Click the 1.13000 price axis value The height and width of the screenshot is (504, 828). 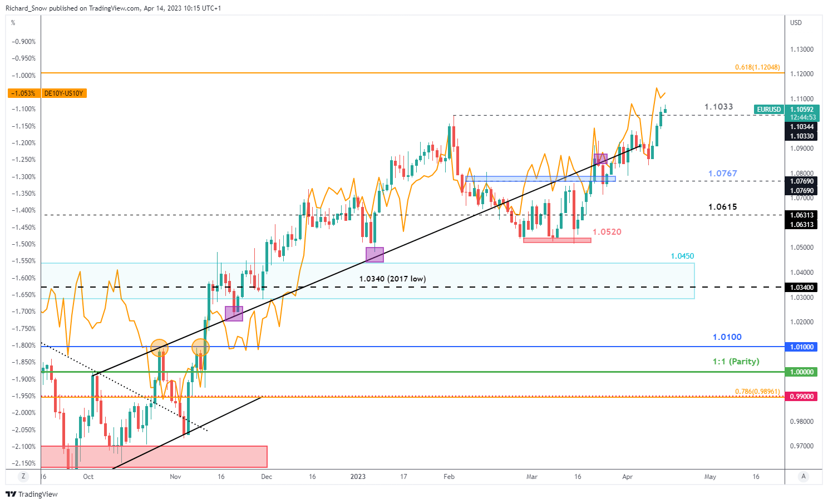(802, 50)
